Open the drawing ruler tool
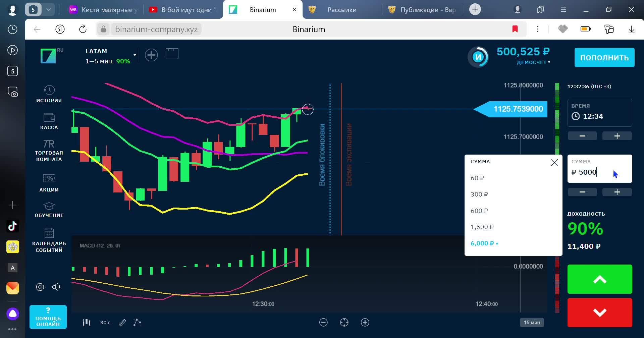The height and width of the screenshot is (338, 644). tap(122, 323)
